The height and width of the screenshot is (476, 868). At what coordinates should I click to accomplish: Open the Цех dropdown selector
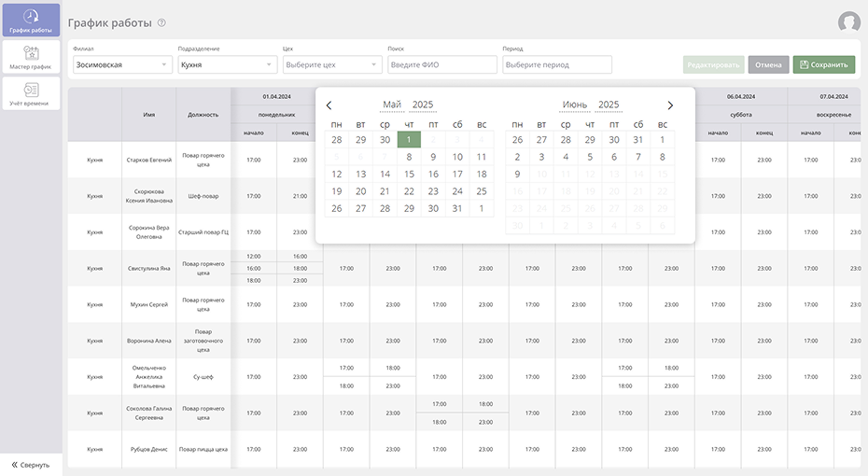tap(332, 65)
